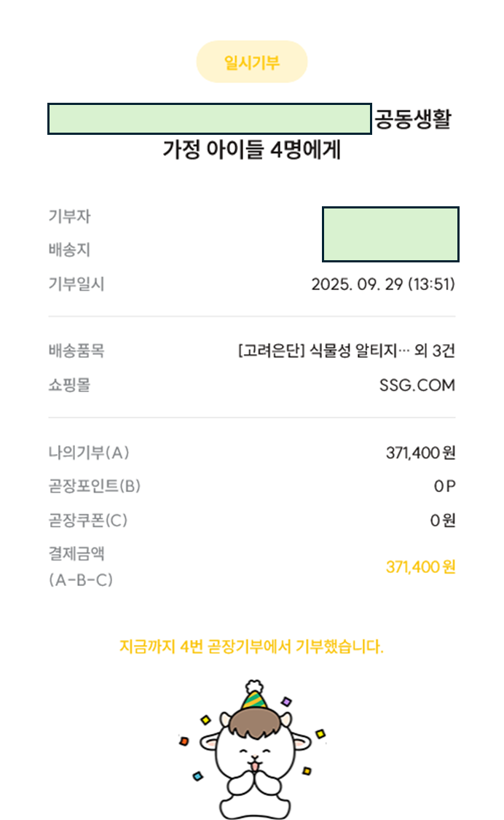Click the 기부자 label
Image resolution: width=504 pixels, height=820 pixels.
[69, 216]
